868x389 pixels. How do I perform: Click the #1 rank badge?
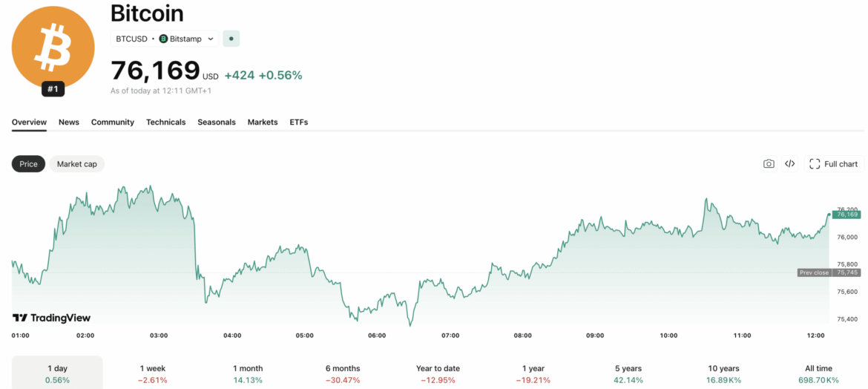(x=53, y=89)
